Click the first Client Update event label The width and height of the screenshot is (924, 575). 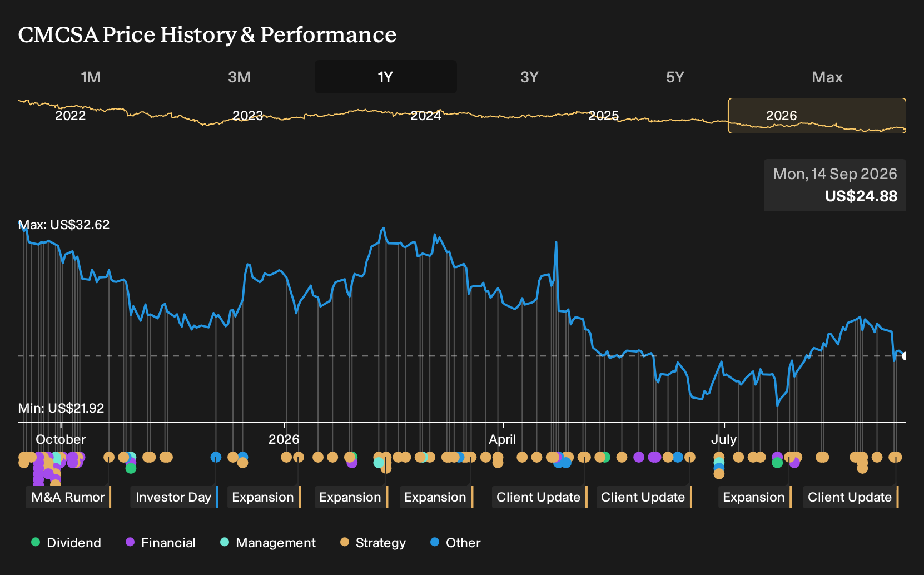point(539,497)
